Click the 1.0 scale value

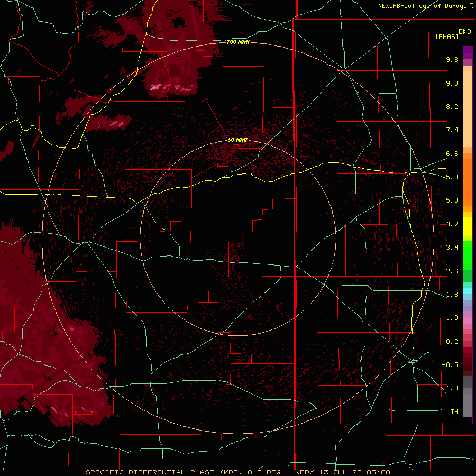point(452,318)
